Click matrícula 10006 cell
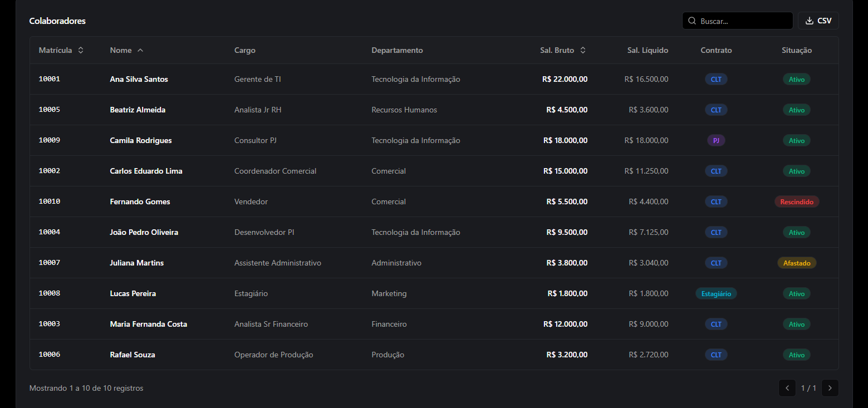Image resolution: width=868 pixels, height=408 pixels. pyautogui.click(x=50, y=355)
